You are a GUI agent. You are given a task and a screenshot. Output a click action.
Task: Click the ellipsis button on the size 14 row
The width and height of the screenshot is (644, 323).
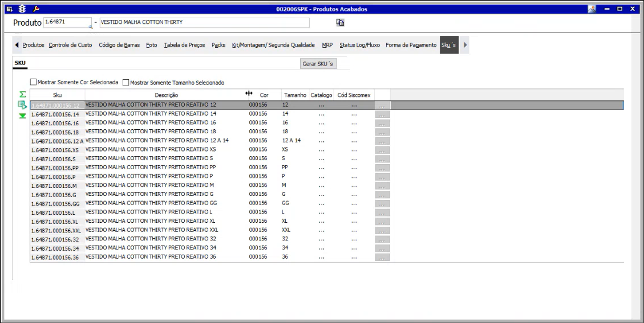click(x=382, y=115)
